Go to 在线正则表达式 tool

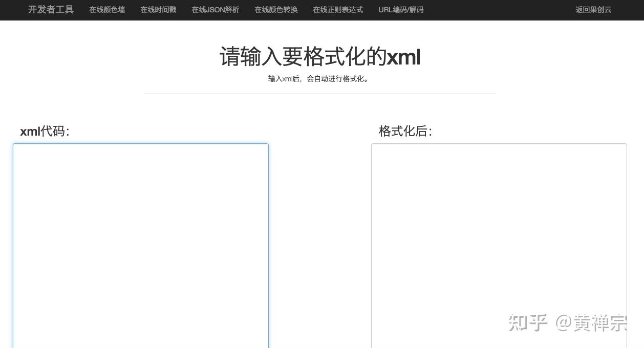pos(338,10)
